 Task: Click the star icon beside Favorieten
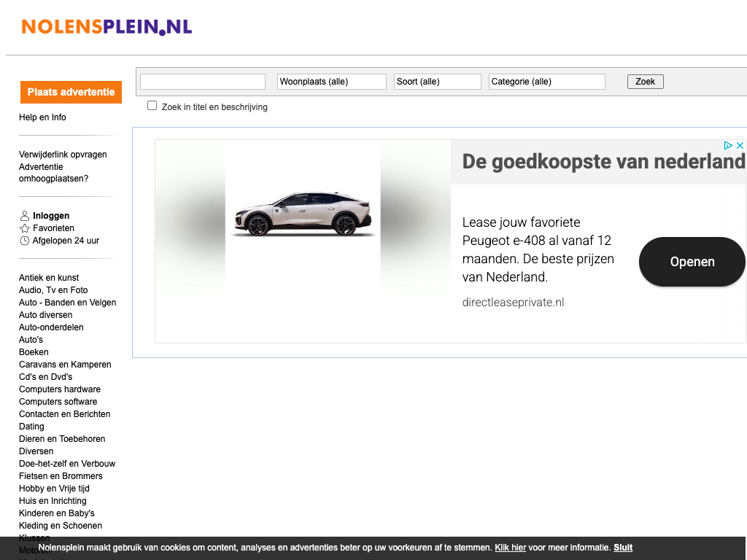click(x=25, y=228)
